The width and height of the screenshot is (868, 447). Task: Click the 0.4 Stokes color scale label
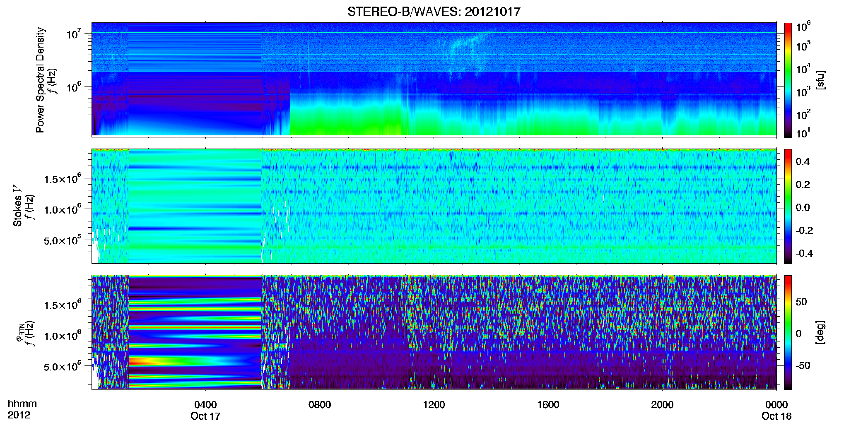coord(802,162)
